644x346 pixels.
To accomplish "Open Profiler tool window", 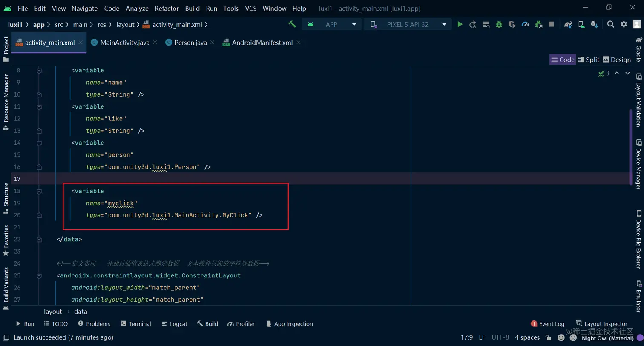I will coord(241,324).
